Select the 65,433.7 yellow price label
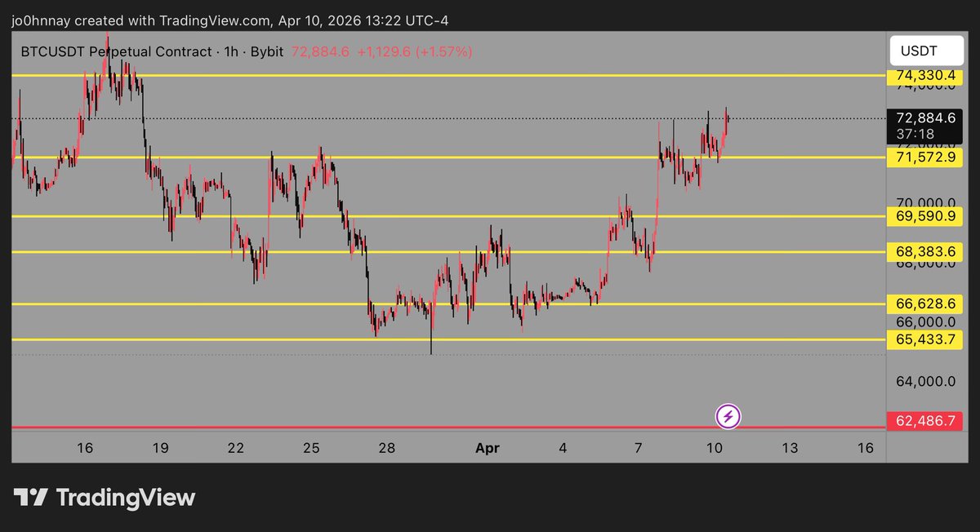 click(x=925, y=339)
